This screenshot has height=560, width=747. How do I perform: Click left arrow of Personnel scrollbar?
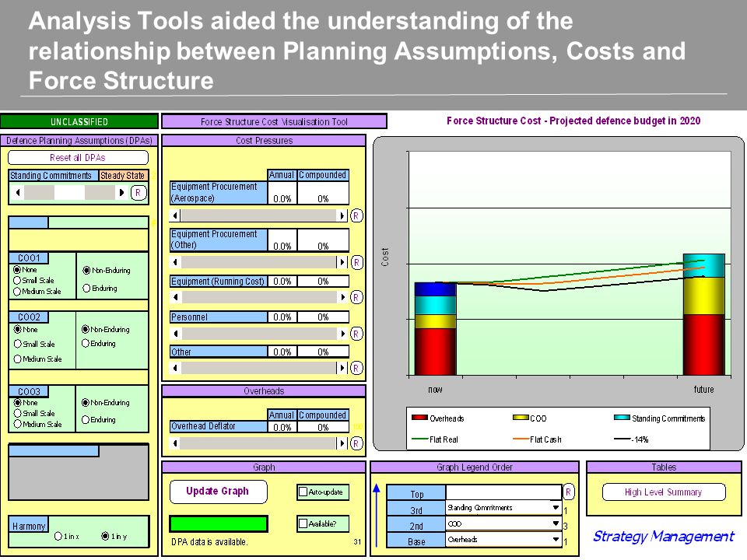click(x=175, y=334)
